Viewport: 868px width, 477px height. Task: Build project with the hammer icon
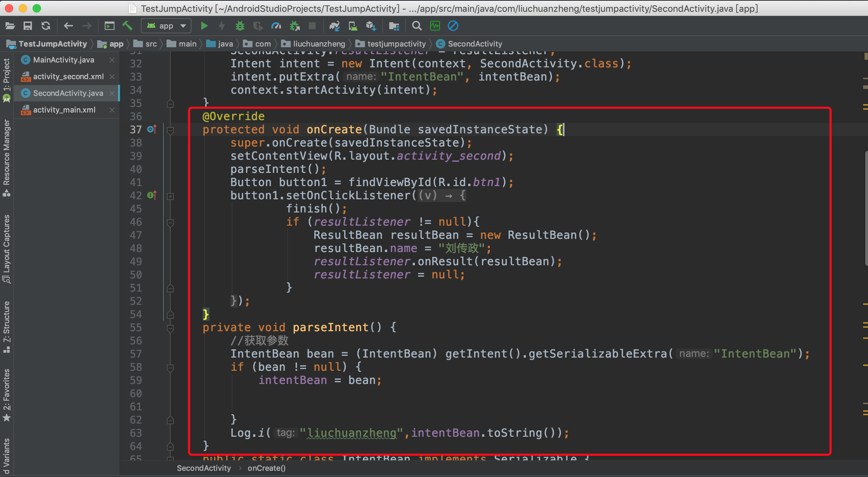(127, 26)
